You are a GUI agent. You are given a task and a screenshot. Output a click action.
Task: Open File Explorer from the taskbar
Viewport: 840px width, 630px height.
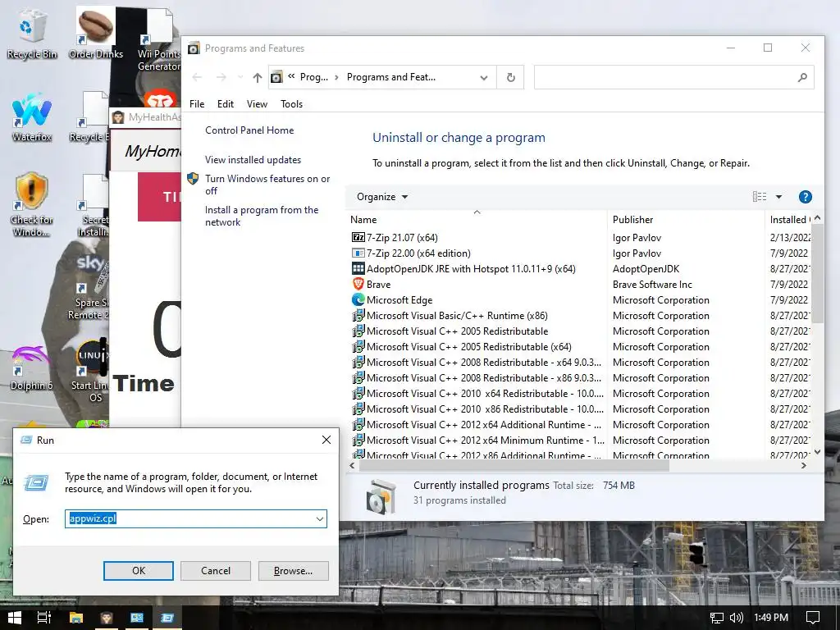(76, 618)
